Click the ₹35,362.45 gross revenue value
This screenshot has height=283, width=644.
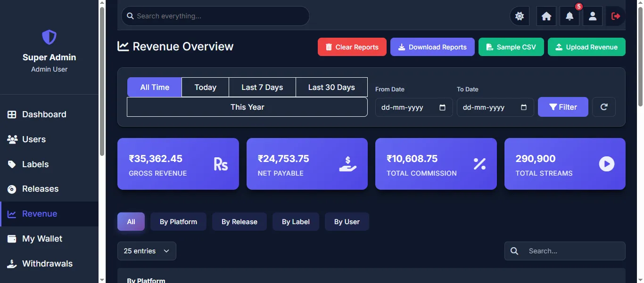click(156, 159)
